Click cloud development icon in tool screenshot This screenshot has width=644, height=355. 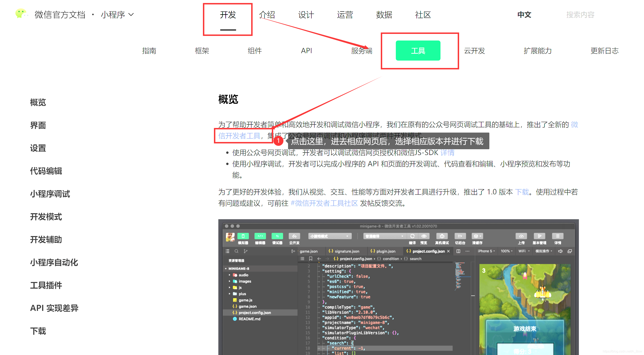[294, 236]
